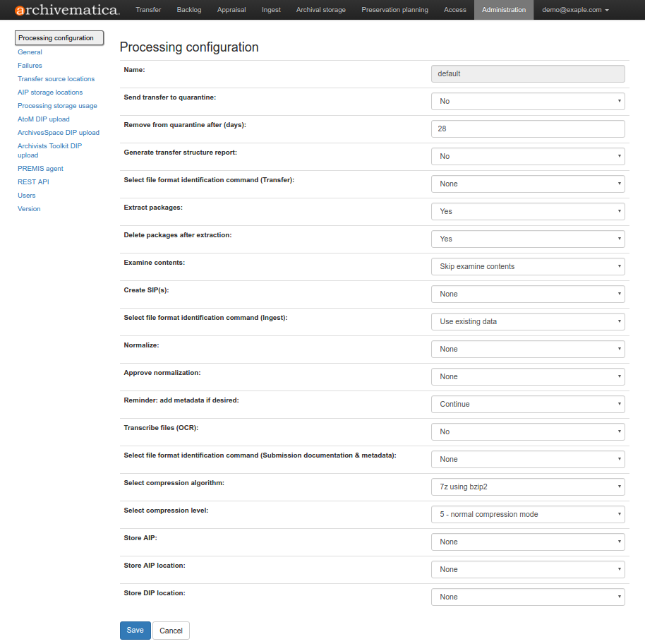Open the PREMIS agent settings link

40,169
